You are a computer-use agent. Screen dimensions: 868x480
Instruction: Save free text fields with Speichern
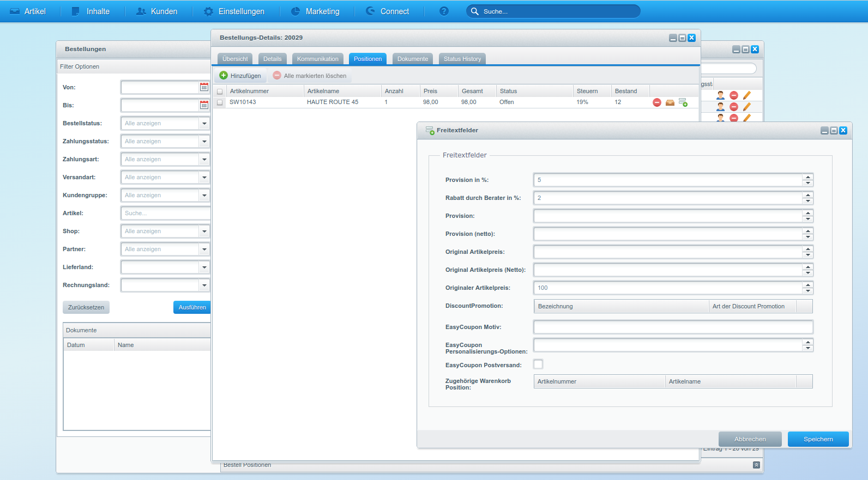[x=818, y=439]
